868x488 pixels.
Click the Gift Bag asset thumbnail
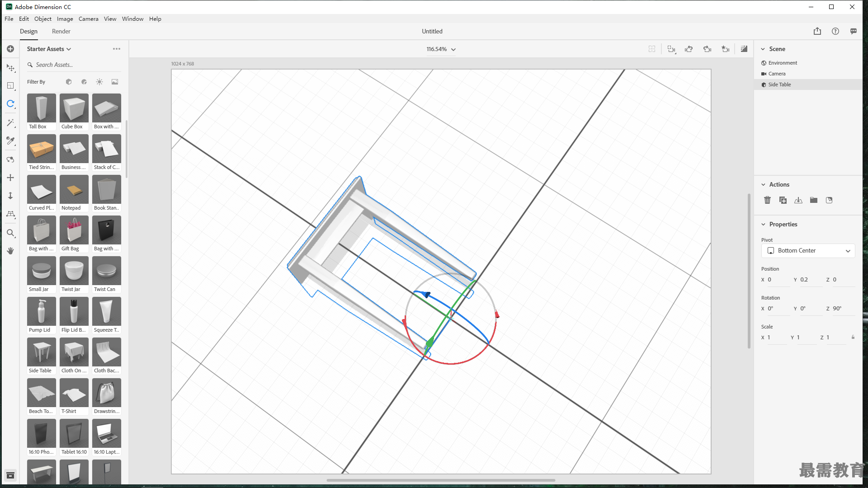tap(74, 230)
